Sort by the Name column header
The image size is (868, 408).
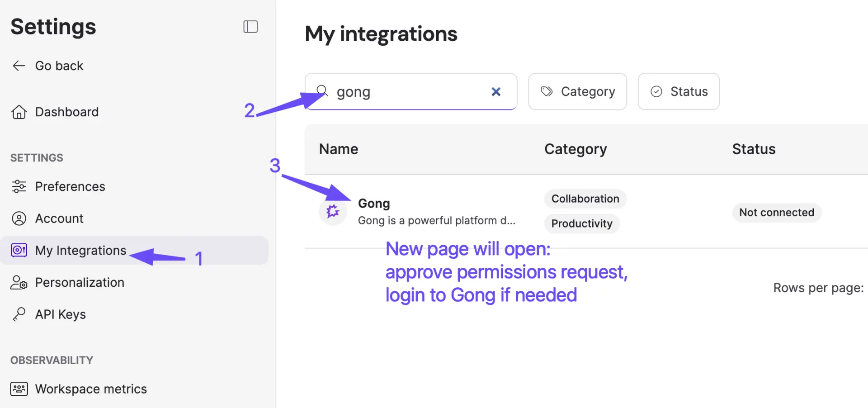pyautogui.click(x=339, y=149)
